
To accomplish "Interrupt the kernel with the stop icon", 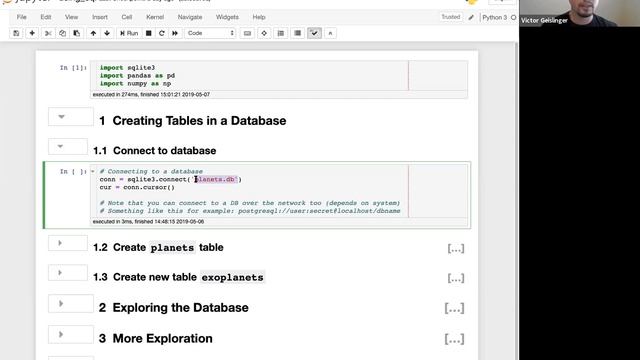I will 149,33.
